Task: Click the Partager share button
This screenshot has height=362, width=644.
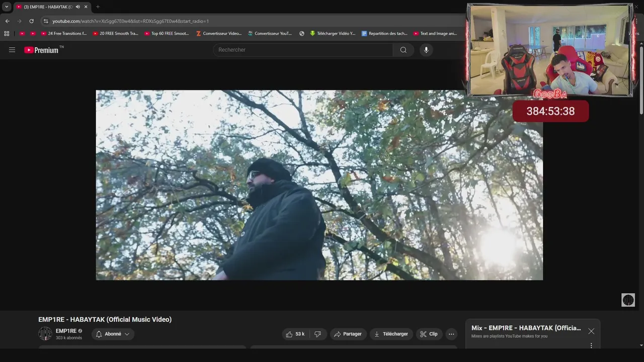Action: [x=348, y=334]
